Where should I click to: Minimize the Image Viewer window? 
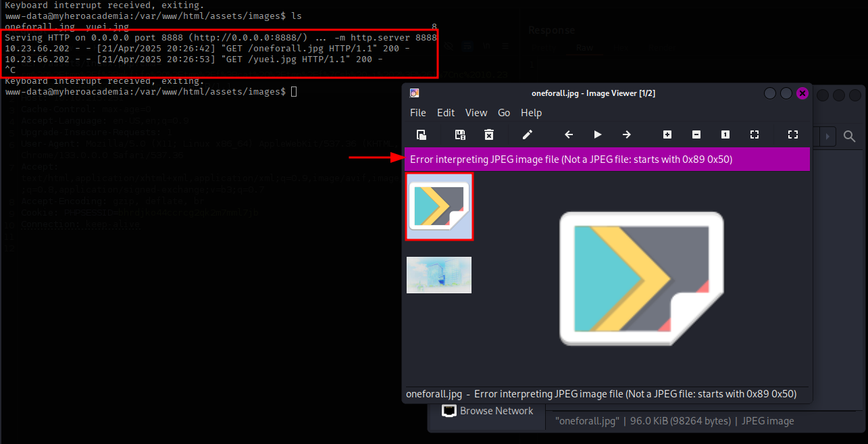[x=770, y=93]
